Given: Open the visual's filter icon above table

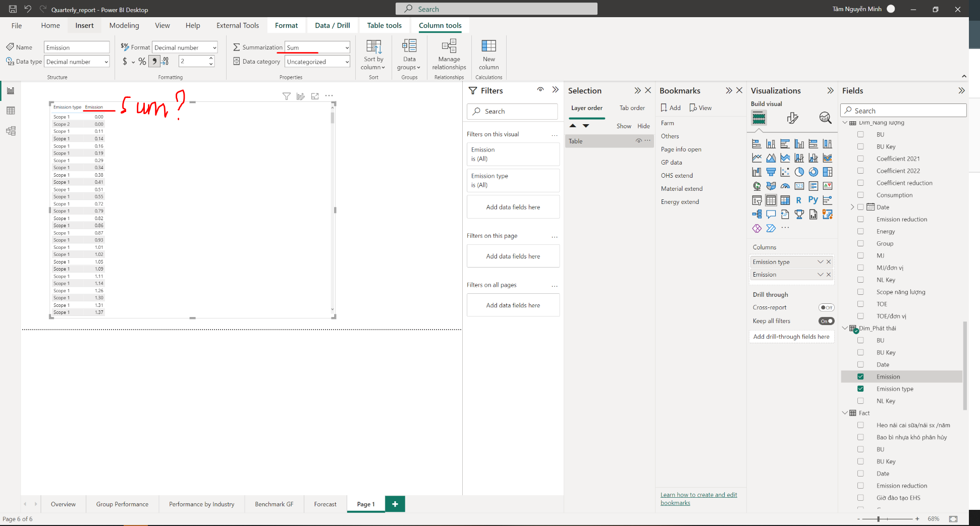Looking at the screenshot, I should click(286, 96).
